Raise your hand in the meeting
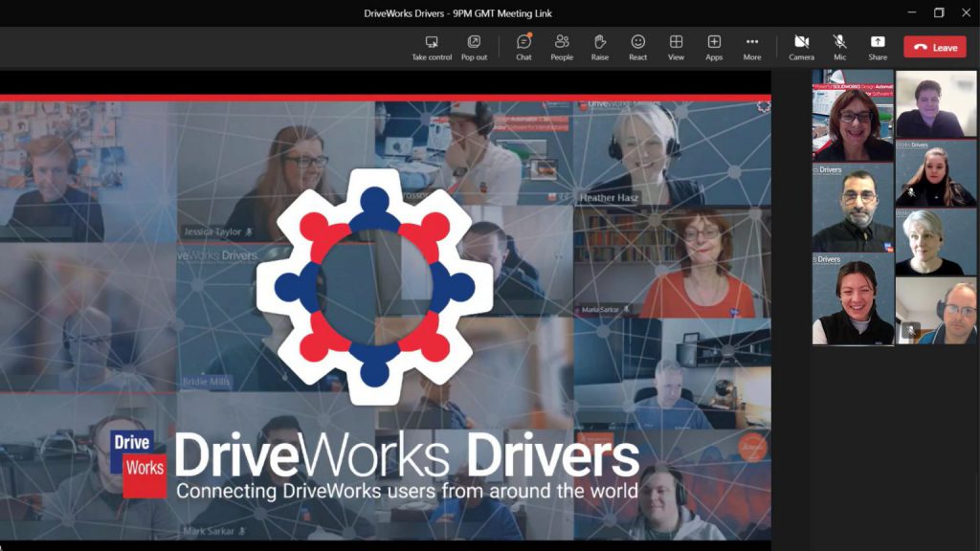Viewport: 980px width, 551px height. [600, 48]
